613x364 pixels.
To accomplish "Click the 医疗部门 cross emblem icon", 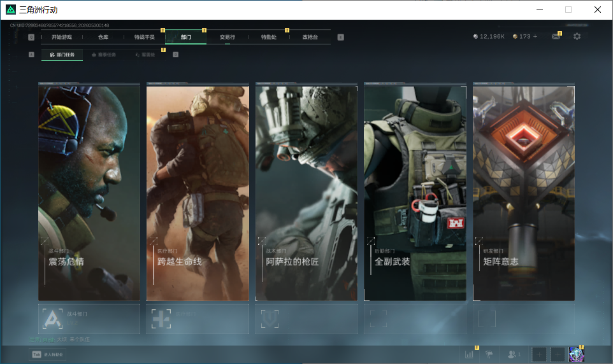I will point(161,319).
